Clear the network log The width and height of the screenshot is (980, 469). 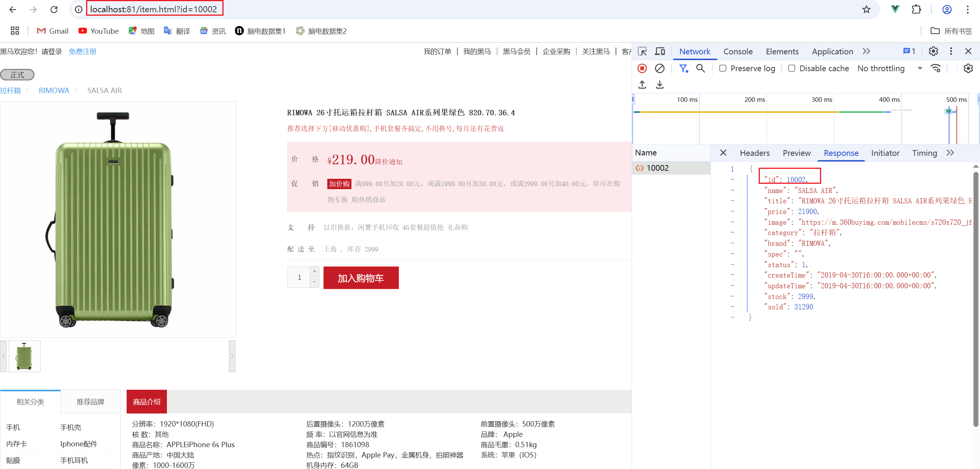coord(660,69)
